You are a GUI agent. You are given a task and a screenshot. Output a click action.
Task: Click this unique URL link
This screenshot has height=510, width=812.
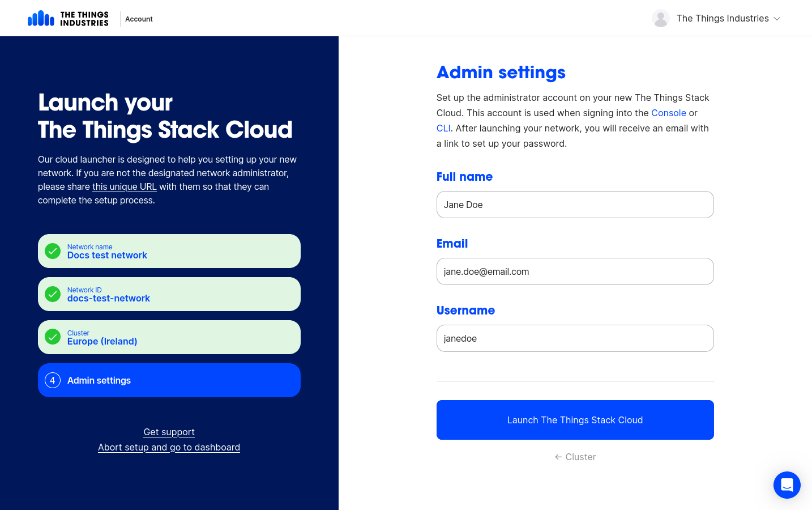pyautogui.click(x=124, y=186)
